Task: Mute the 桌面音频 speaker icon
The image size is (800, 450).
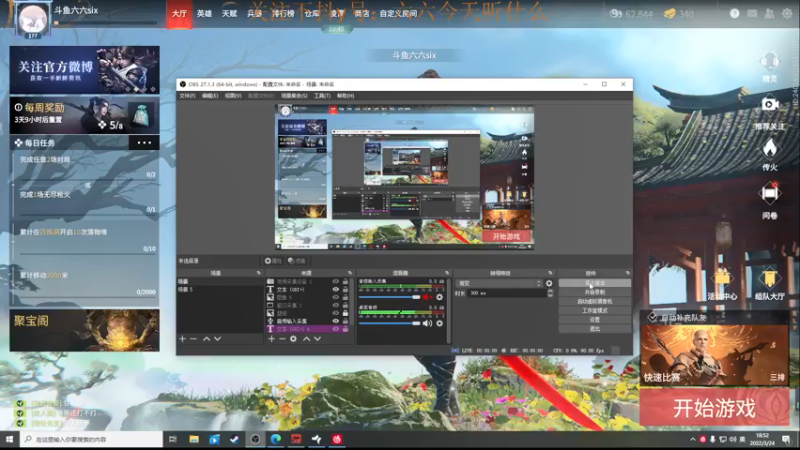Action: tap(427, 323)
